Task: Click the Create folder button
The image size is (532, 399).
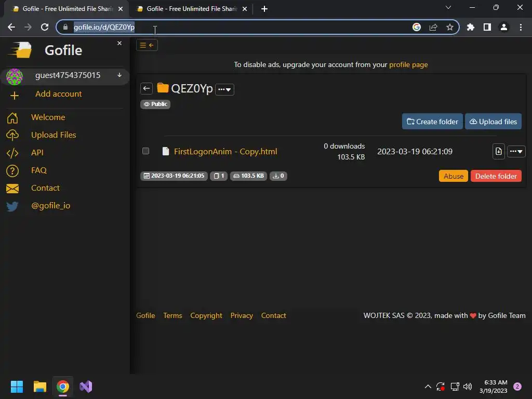Action: pos(432,122)
